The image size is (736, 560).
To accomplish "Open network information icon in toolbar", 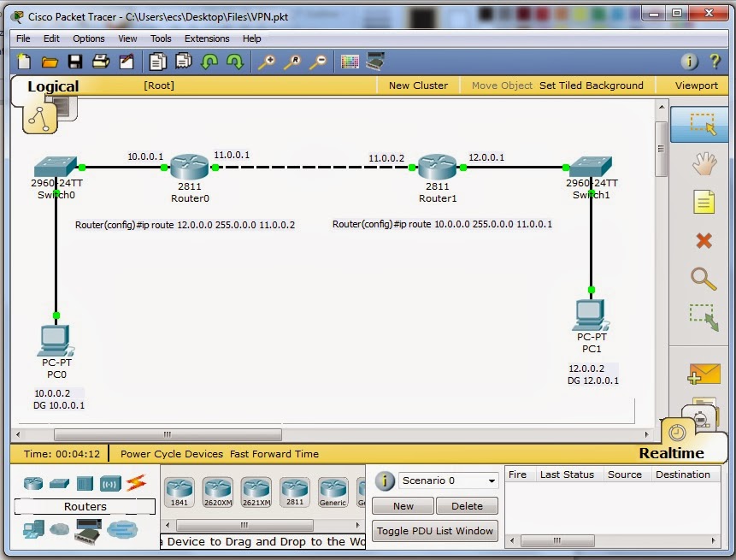I will click(x=689, y=62).
